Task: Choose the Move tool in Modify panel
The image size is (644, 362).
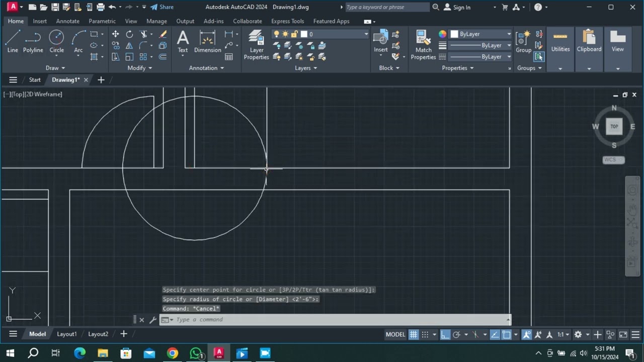Action: pyautogui.click(x=116, y=34)
